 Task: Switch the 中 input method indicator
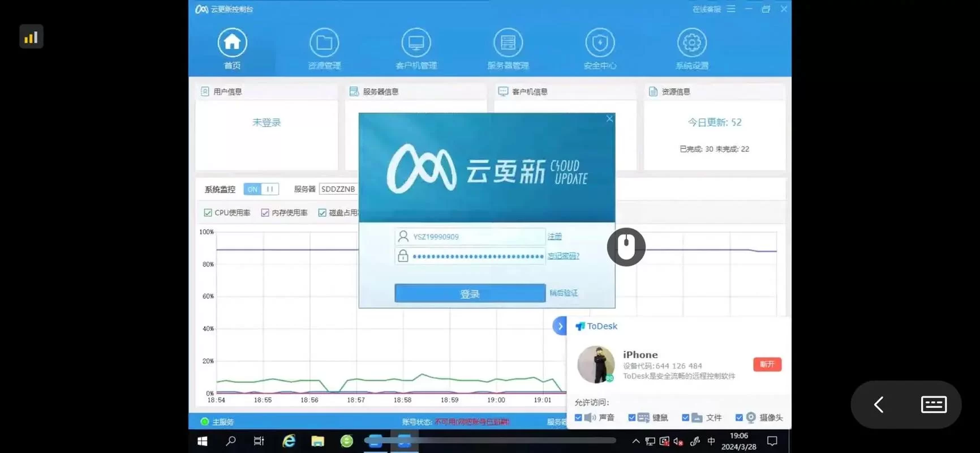click(711, 441)
